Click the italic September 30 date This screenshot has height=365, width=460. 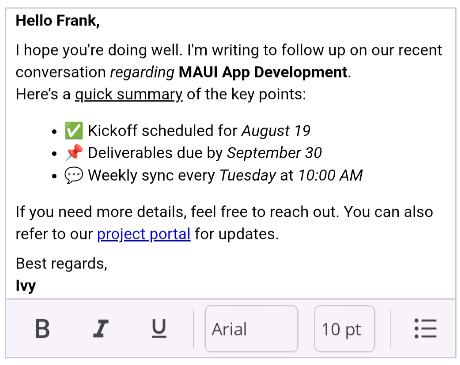pos(274,153)
